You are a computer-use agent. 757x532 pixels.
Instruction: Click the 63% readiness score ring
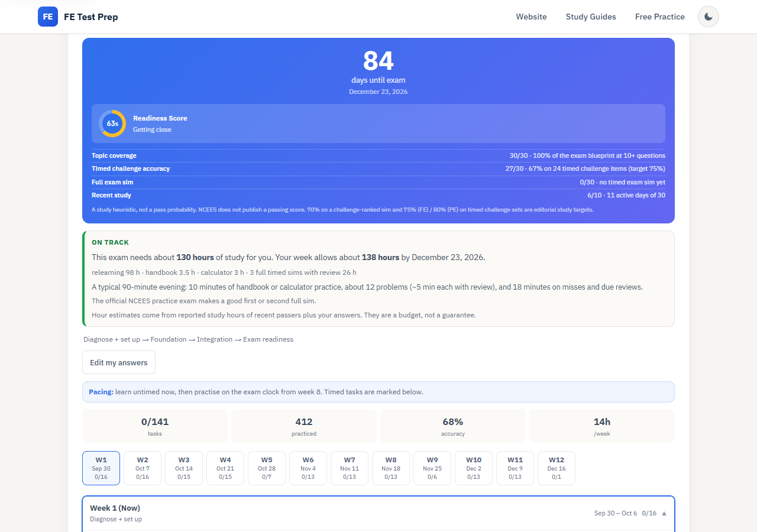coord(112,124)
